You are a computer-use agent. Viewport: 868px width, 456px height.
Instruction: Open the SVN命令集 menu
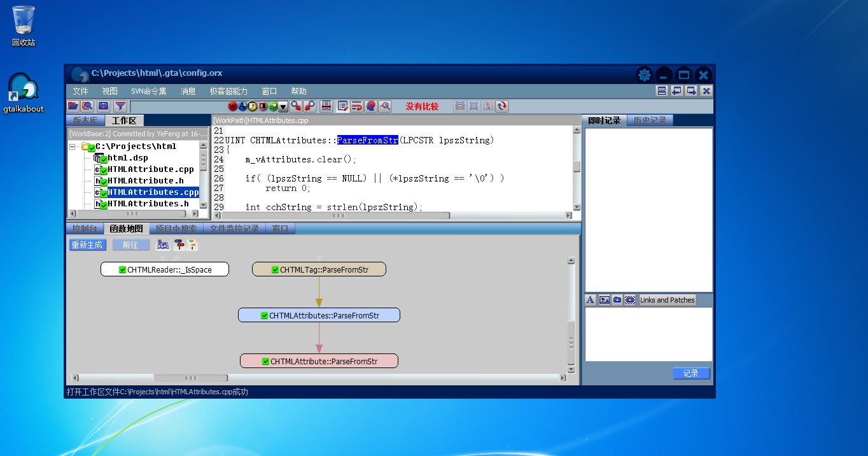pyautogui.click(x=149, y=91)
